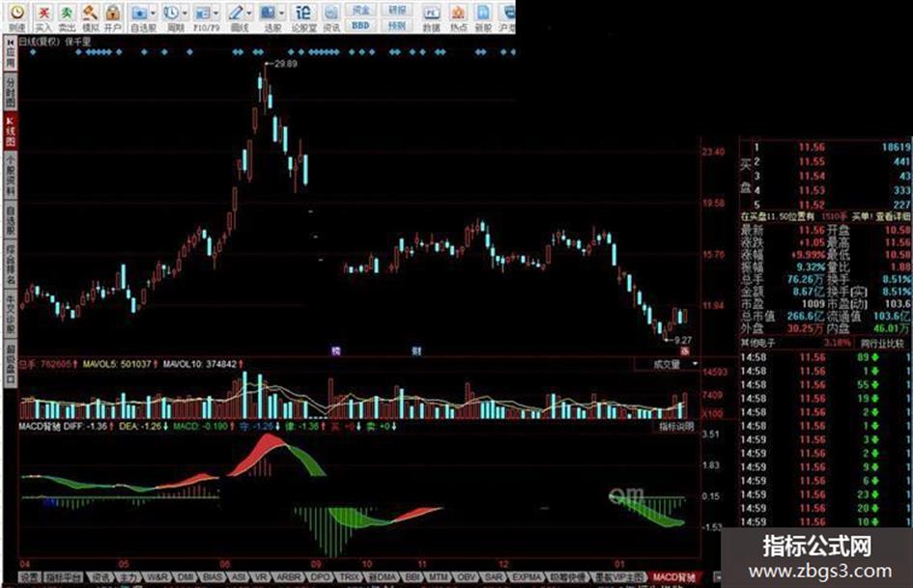
Task: Expand the 周期 dropdown arrow
Action: 185,13
